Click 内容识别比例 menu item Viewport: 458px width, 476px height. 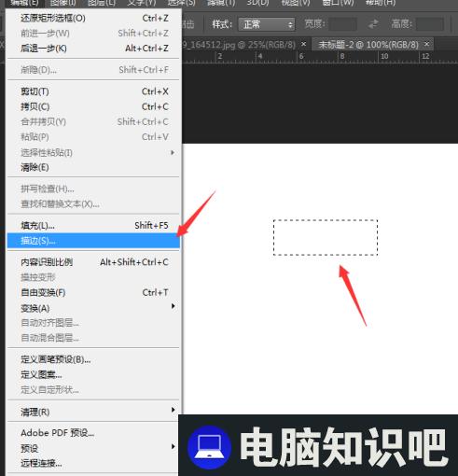(93, 262)
